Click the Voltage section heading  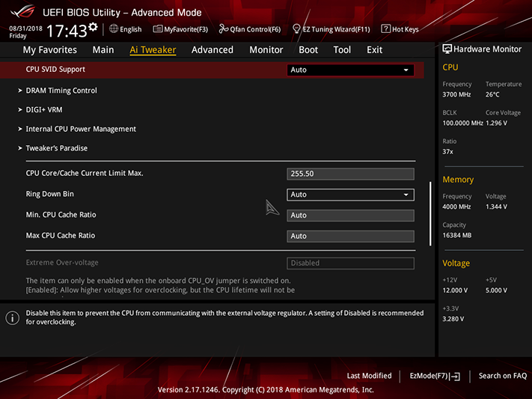[x=456, y=264]
